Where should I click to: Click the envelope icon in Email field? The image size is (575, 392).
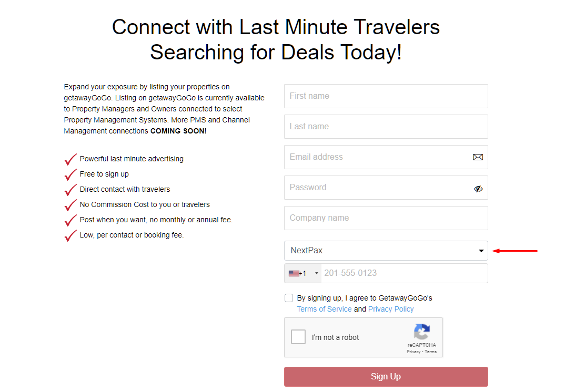click(x=478, y=157)
